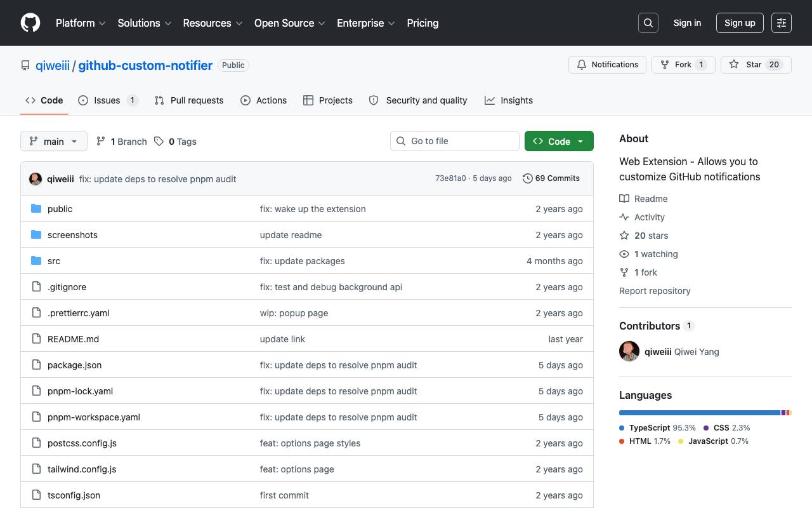Open the pnpm-workspace.yaml file
Screen dimensions: 812x508
[94, 417]
